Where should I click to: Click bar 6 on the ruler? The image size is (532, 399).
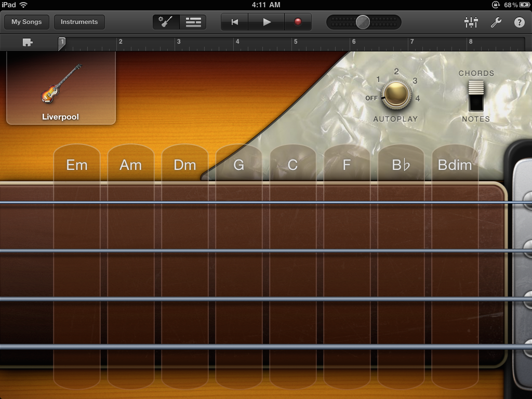pyautogui.click(x=354, y=42)
